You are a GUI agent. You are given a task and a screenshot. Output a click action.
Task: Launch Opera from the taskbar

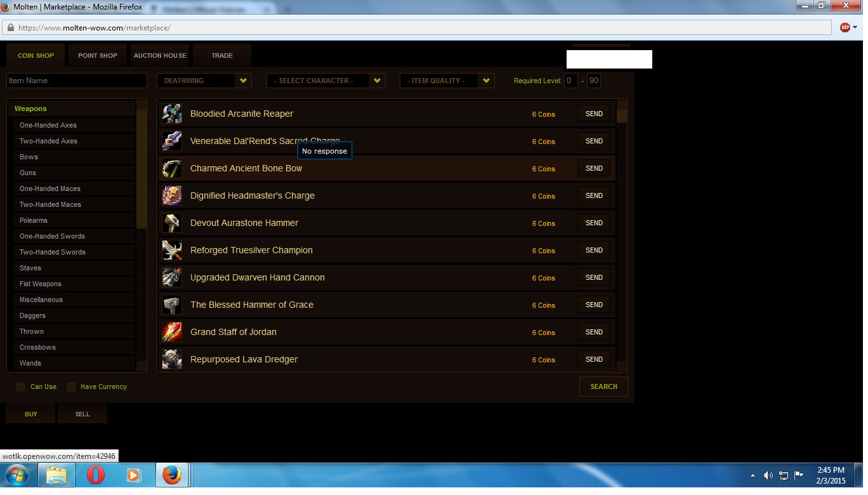click(x=96, y=475)
